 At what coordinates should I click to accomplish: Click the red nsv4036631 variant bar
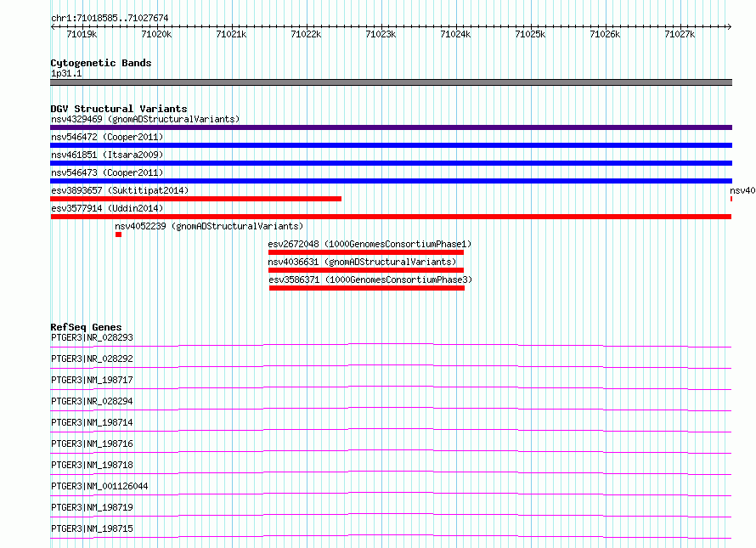tap(366, 270)
